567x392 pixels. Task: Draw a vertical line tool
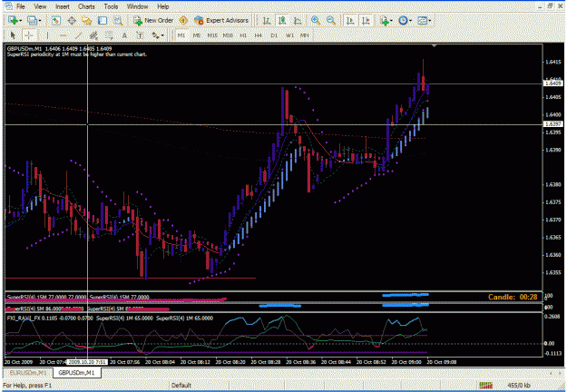click(47, 35)
